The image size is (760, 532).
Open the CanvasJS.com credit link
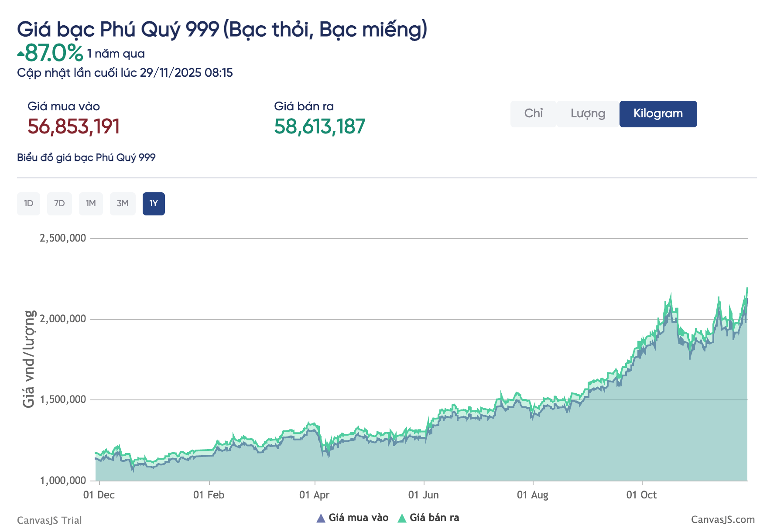tap(722, 519)
